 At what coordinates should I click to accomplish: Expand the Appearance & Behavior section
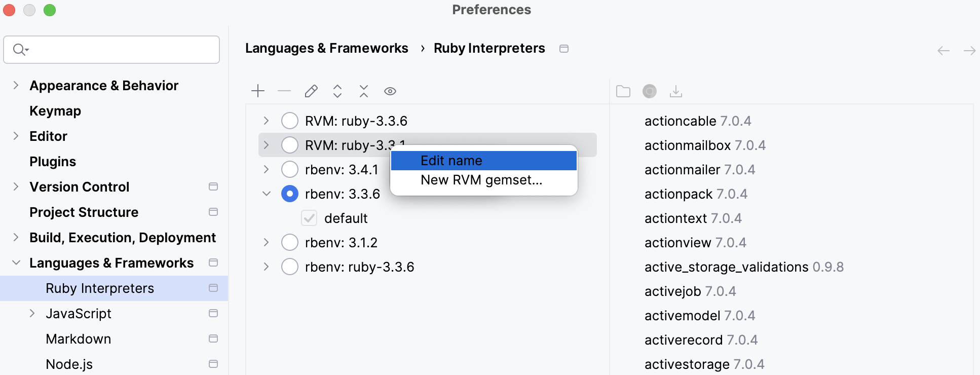[x=16, y=86]
